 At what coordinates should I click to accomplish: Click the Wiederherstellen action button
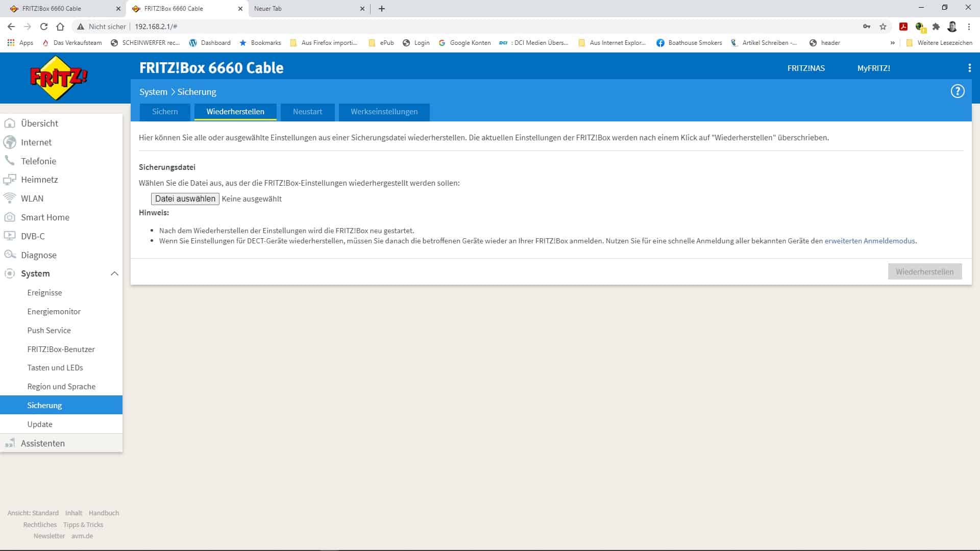pyautogui.click(x=925, y=271)
